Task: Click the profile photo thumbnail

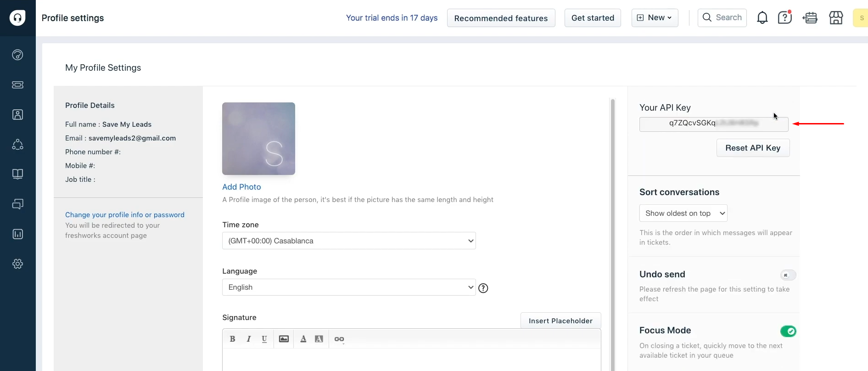Action: [x=258, y=139]
